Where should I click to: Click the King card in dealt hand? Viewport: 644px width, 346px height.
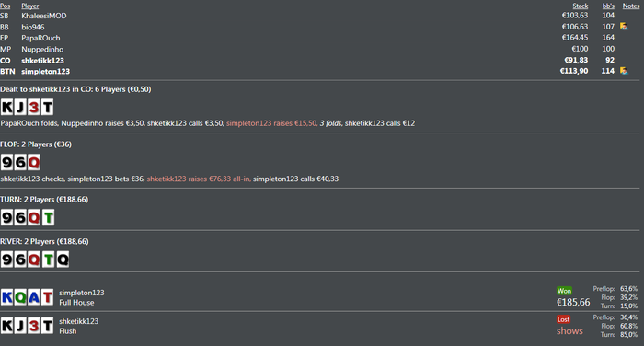[7, 108]
